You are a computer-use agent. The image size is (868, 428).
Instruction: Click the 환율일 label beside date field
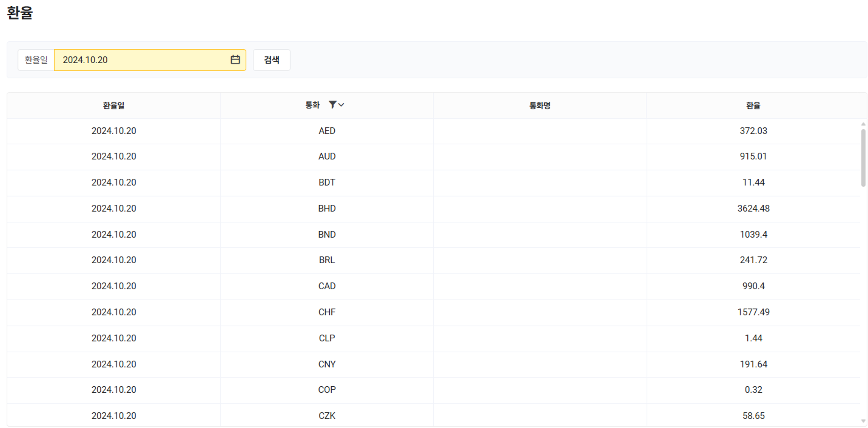(36, 59)
